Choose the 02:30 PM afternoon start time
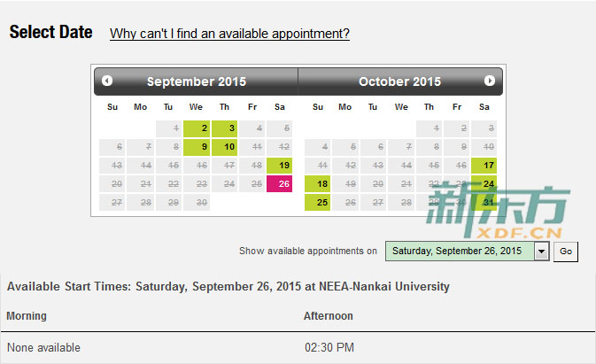Image resolution: width=596 pixels, height=364 pixels. [329, 347]
